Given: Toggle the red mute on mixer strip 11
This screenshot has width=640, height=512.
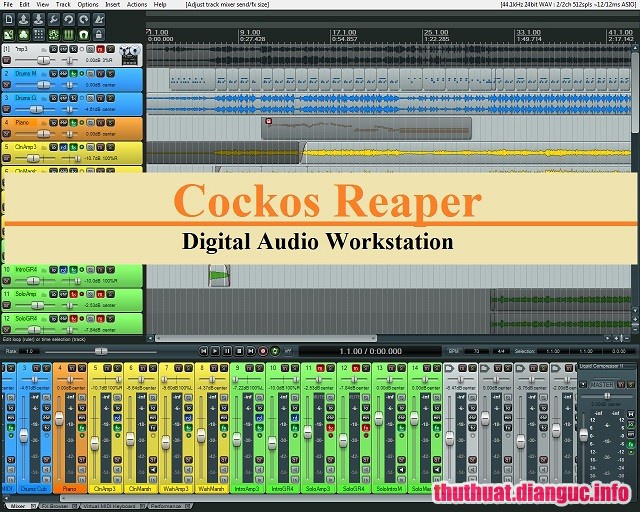Looking at the screenshot, I should pos(320,368).
